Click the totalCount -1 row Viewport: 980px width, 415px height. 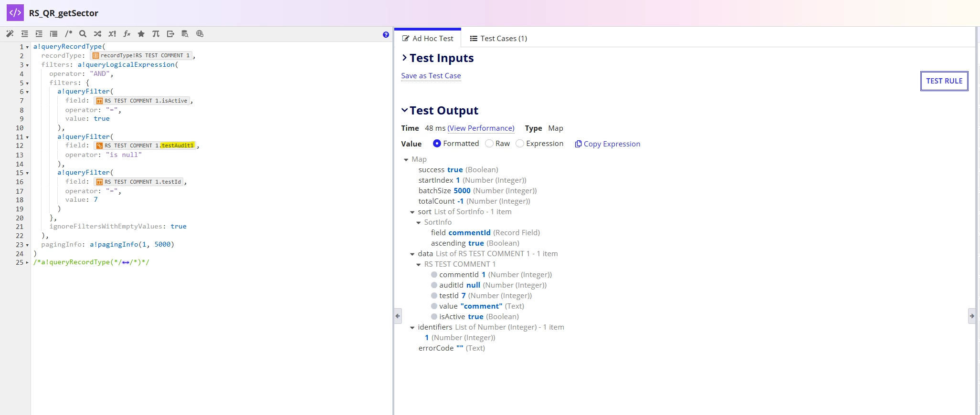(474, 201)
